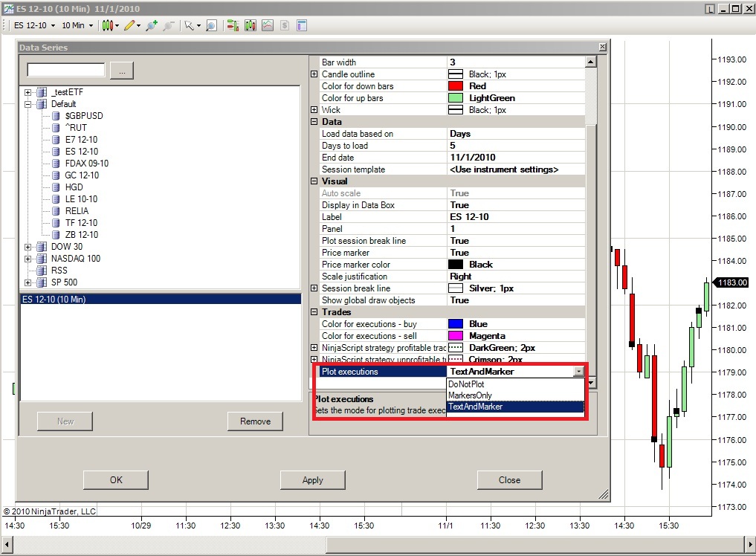Open the chart style candlestick icon
This screenshot has height=556, width=756.
tap(108, 25)
